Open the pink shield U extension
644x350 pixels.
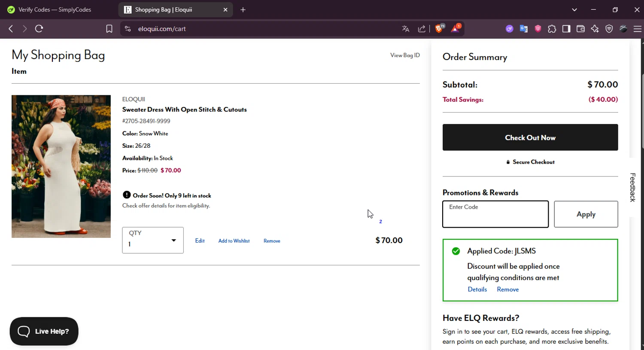click(538, 29)
